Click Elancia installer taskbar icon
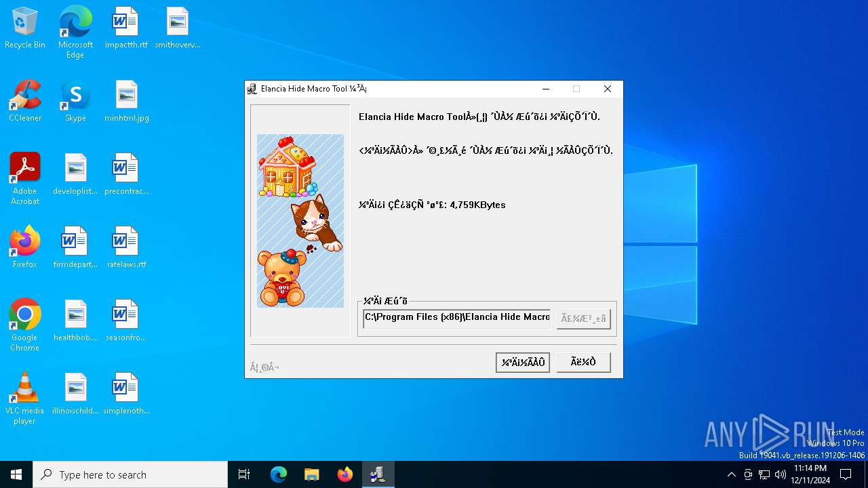This screenshot has width=868, height=488. (378, 474)
